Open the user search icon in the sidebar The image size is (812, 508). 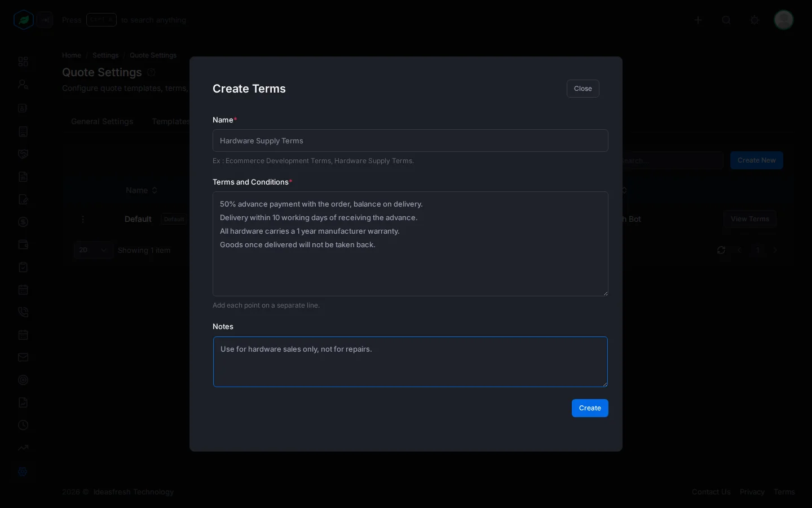23,84
